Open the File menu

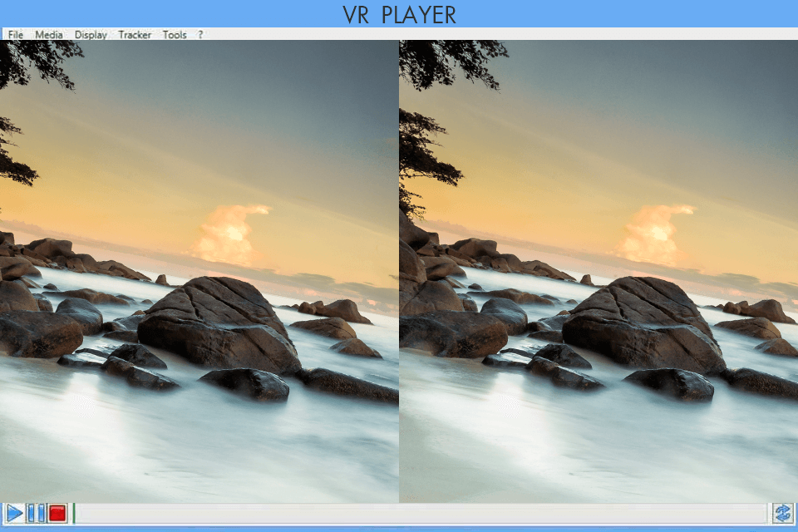pyautogui.click(x=16, y=35)
